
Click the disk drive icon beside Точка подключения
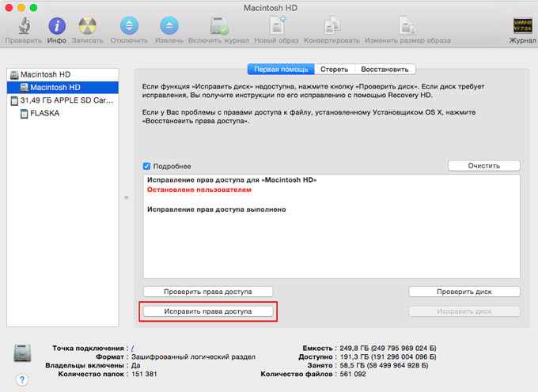(22, 353)
